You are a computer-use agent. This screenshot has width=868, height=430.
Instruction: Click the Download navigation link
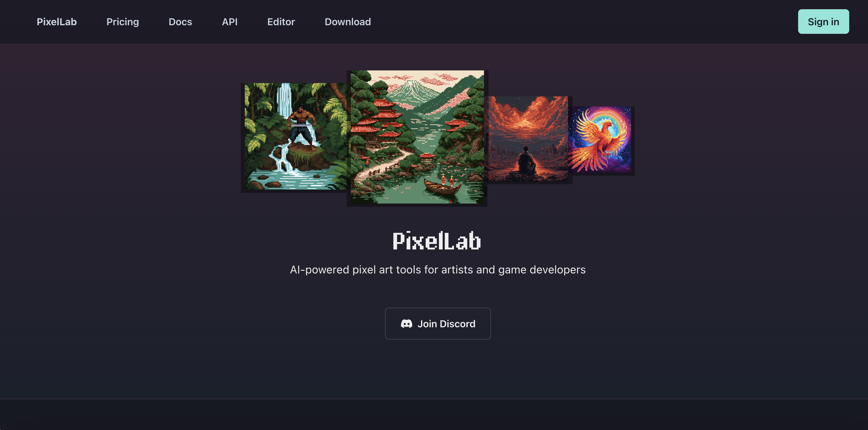[348, 22]
